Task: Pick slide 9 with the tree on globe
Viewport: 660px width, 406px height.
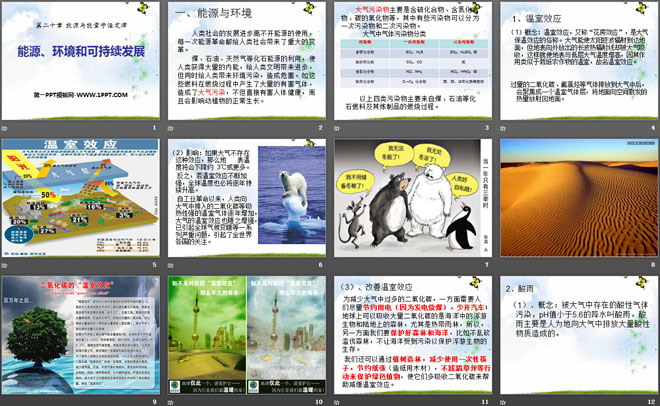Action: pos(80,335)
